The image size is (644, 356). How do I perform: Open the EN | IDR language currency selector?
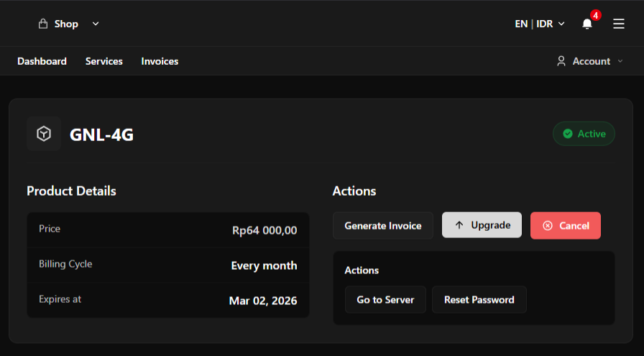coord(539,24)
